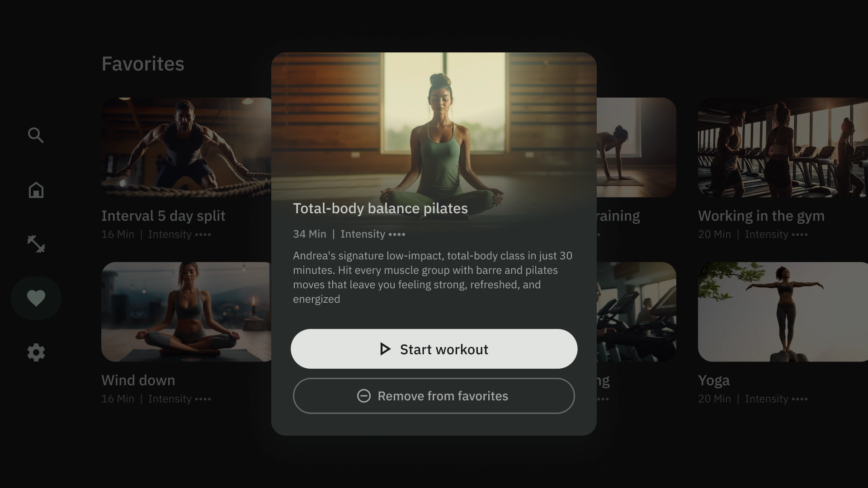This screenshot has height=488, width=868.
Task: Click the play icon on Start workout
Action: click(x=385, y=349)
